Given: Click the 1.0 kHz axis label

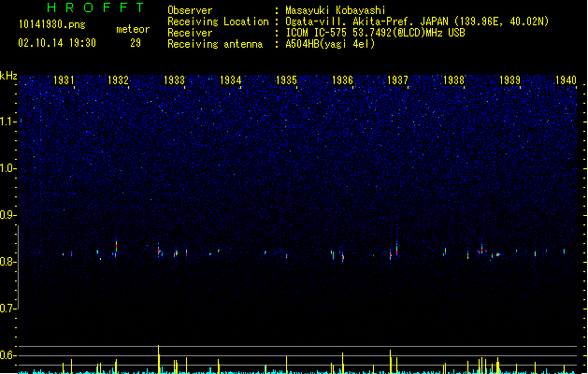Looking at the screenshot, I should point(7,168).
